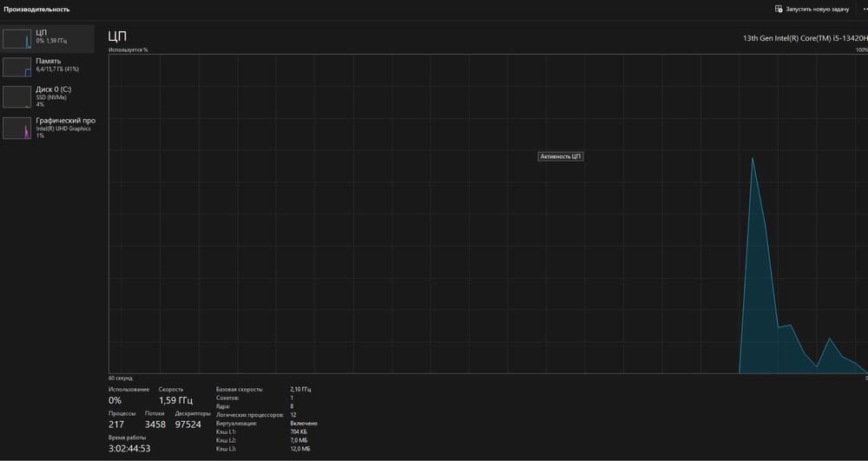Click the memory usage text "6,4/15,7 ГБ (41%)"
The height and width of the screenshot is (461, 868).
tap(57, 69)
